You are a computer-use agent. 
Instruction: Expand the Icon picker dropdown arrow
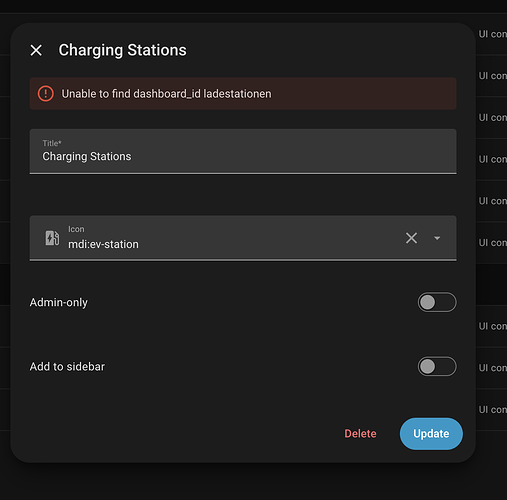point(437,238)
